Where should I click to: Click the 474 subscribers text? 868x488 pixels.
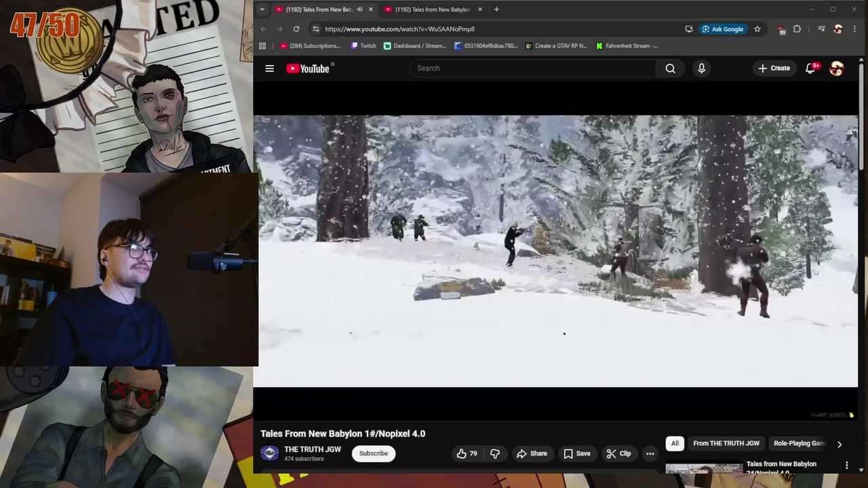304,459
